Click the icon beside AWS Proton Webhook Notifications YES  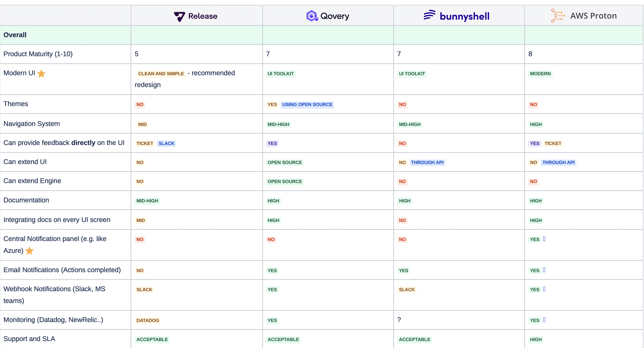(544, 289)
